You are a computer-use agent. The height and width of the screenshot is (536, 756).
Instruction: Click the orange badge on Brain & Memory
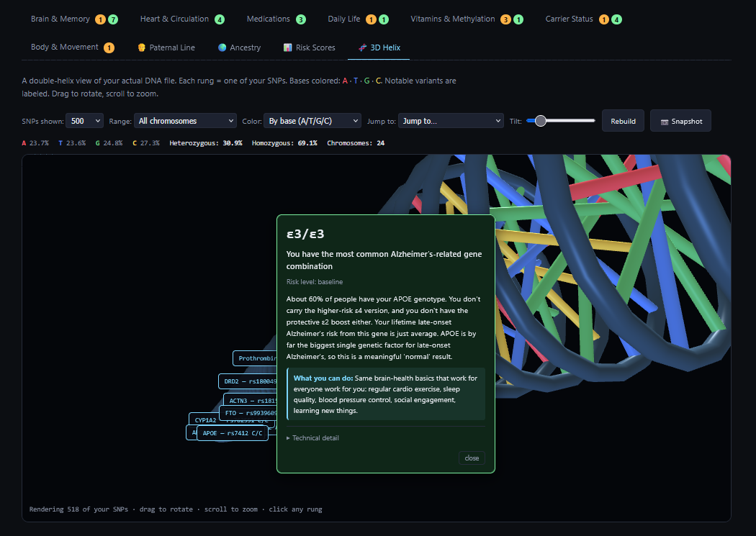pos(100,19)
